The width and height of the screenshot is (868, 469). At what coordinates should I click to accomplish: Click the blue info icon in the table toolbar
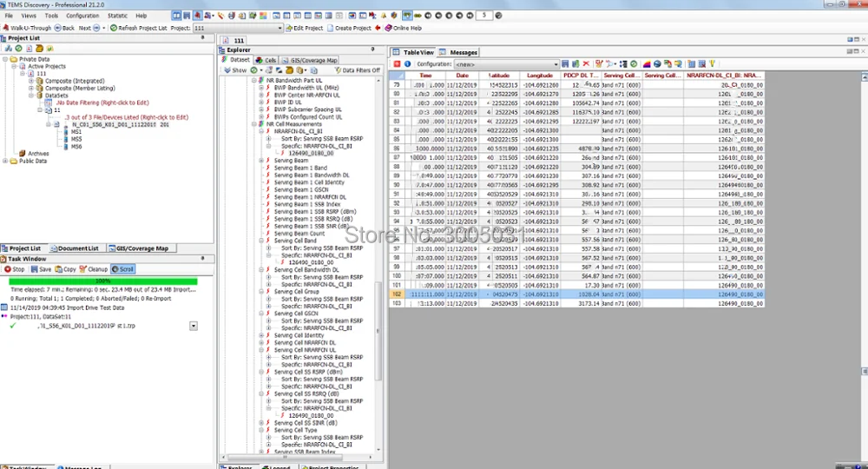(x=407, y=64)
